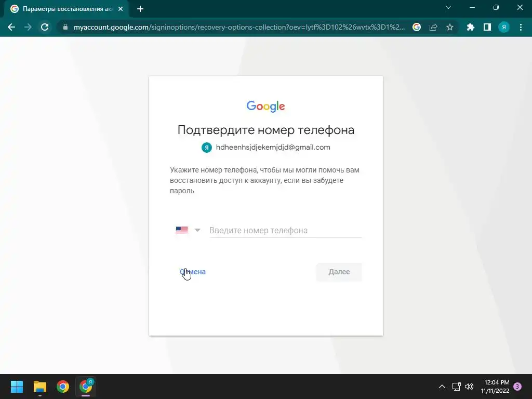Restore down the Chrome window
The width and height of the screenshot is (532, 399).
coord(496,7)
